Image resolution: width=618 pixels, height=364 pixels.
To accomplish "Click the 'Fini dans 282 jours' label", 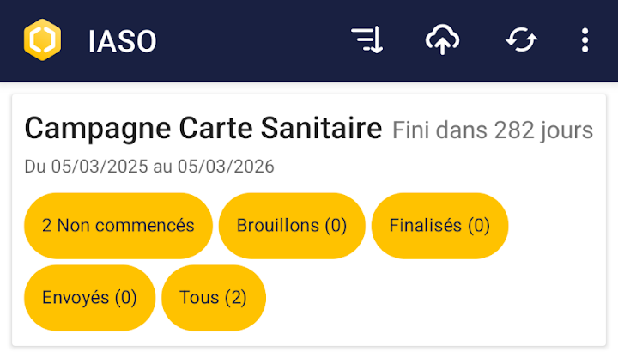I will pyautogui.click(x=493, y=130).
